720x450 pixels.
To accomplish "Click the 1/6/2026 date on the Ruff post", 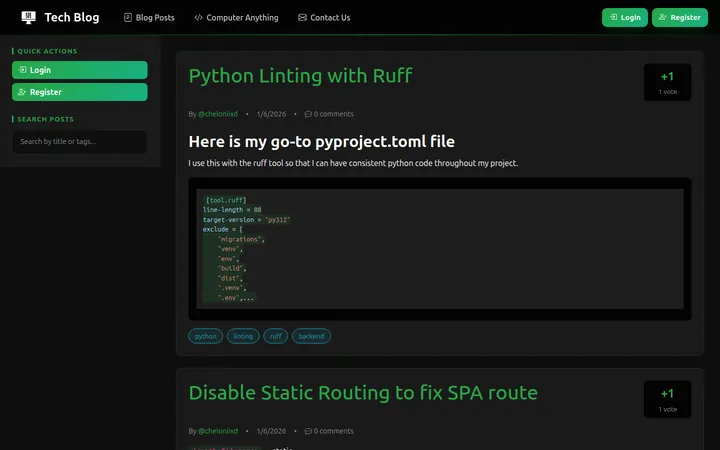I will coord(271,114).
